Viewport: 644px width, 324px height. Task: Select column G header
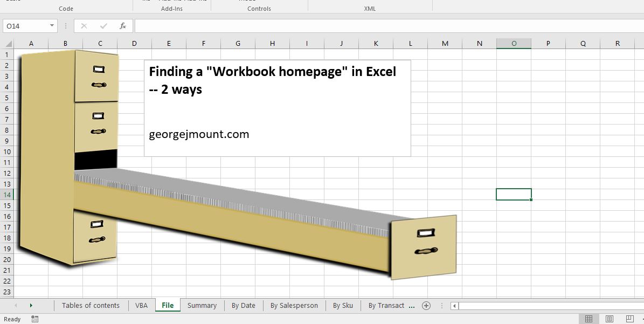point(238,44)
